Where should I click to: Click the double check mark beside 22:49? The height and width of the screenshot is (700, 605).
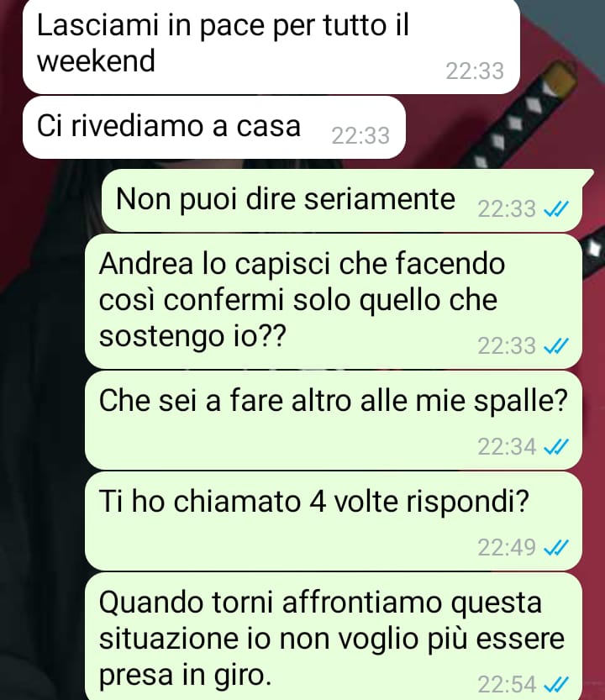pyautogui.click(x=556, y=547)
